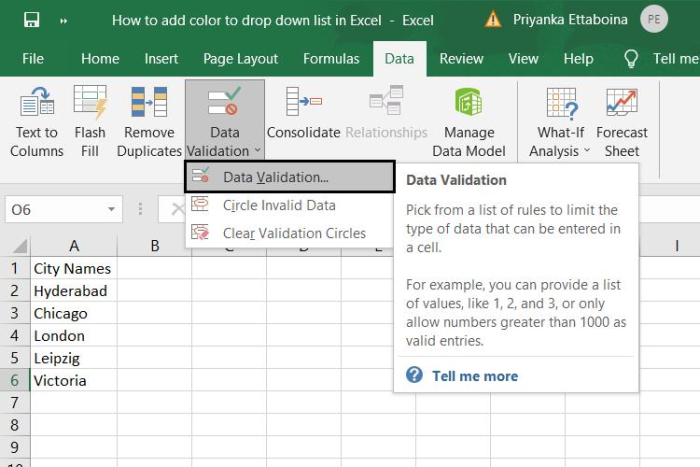The width and height of the screenshot is (700, 467).
Task: Click the Tell me lightbulb icon
Action: 631,59
